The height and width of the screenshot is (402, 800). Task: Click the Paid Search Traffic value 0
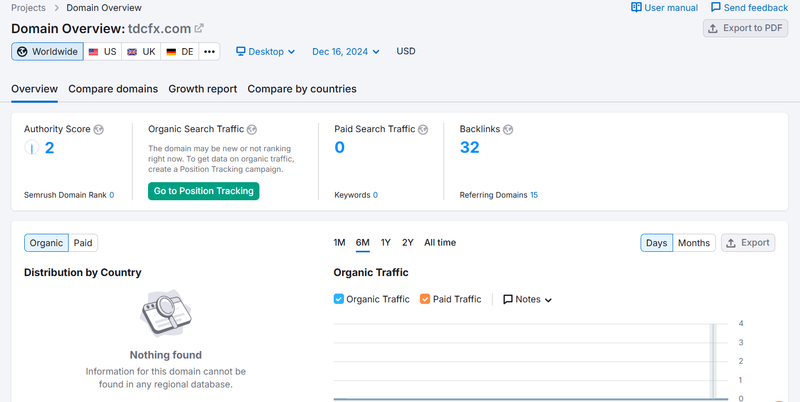pos(339,147)
